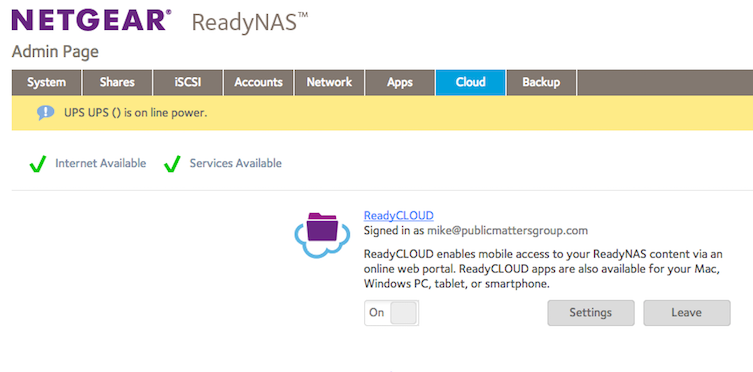Switch to the Apps tab

click(x=400, y=83)
